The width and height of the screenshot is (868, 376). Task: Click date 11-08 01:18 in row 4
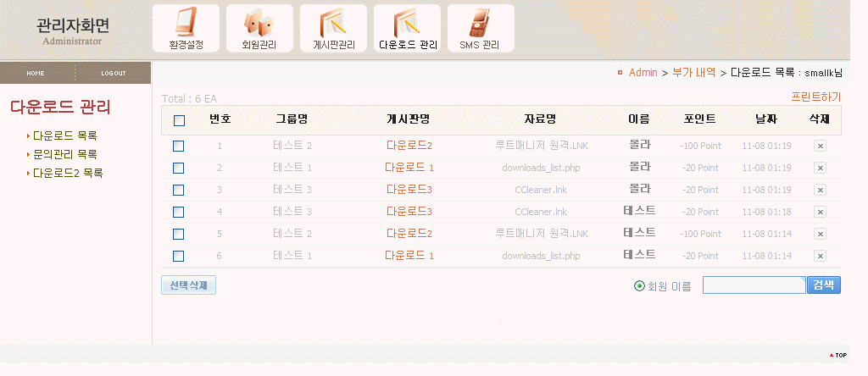(766, 212)
